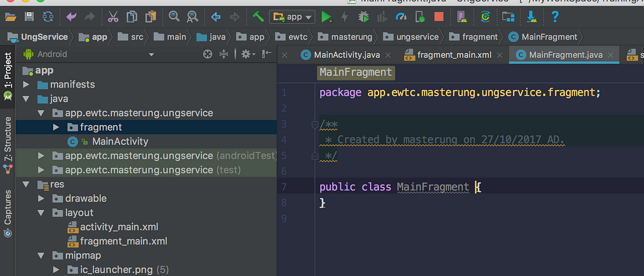Open AVD Manager icon
This screenshot has height=276, width=644.
[x=463, y=17]
